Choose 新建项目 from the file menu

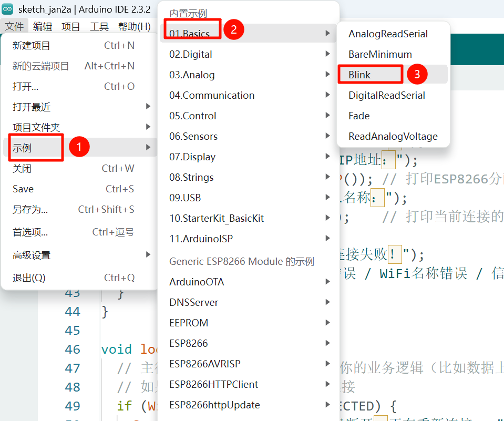pyautogui.click(x=79, y=45)
